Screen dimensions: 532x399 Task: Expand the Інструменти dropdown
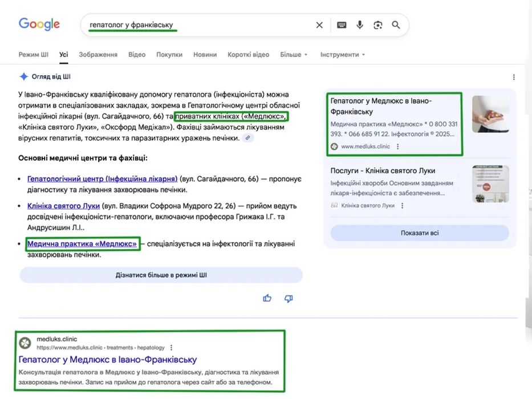[343, 55]
